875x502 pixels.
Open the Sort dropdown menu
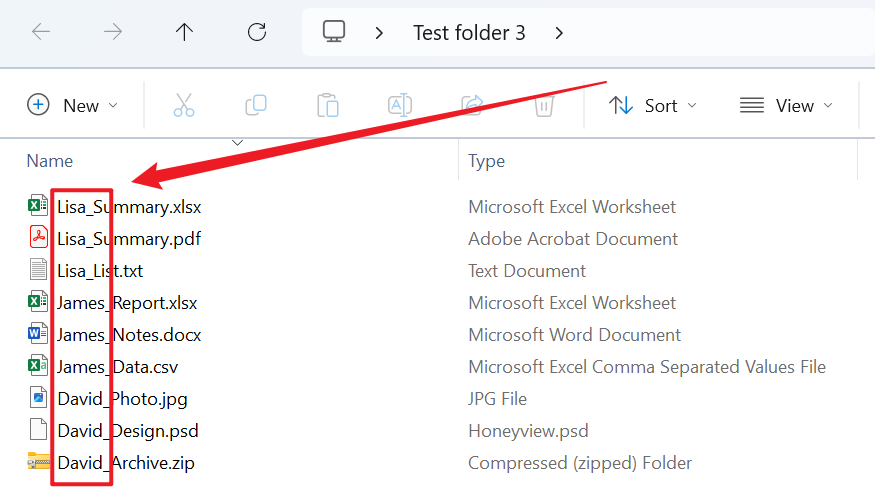coord(653,105)
